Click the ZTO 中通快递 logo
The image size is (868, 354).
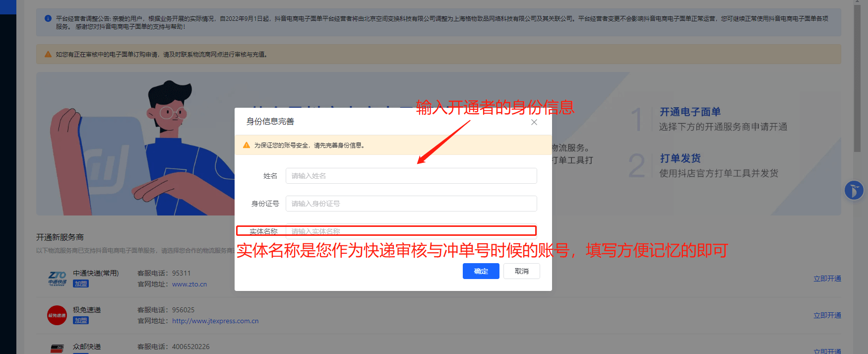[x=57, y=278]
